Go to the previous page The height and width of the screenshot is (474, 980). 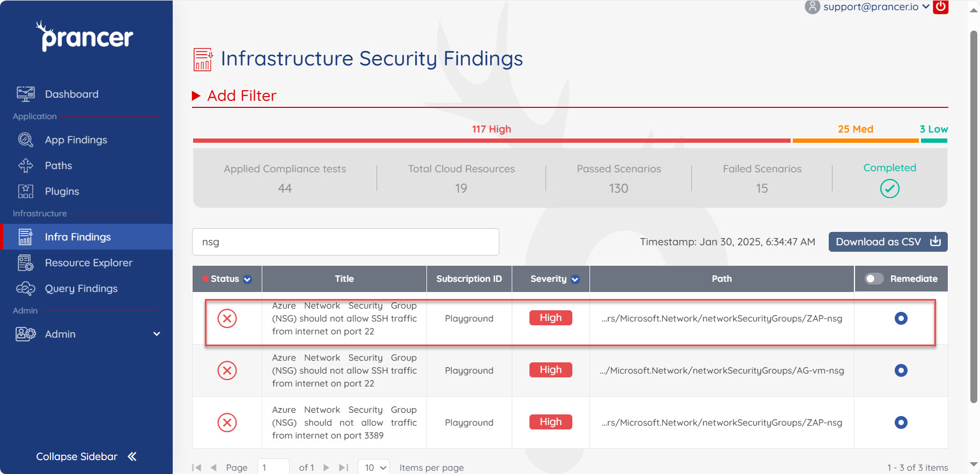213,468
